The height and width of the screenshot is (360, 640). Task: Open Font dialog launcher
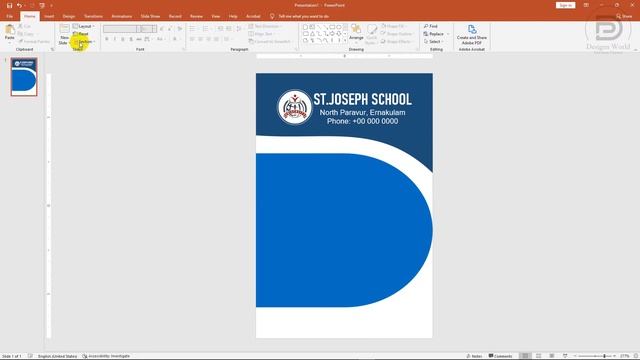pyautogui.click(x=184, y=49)
